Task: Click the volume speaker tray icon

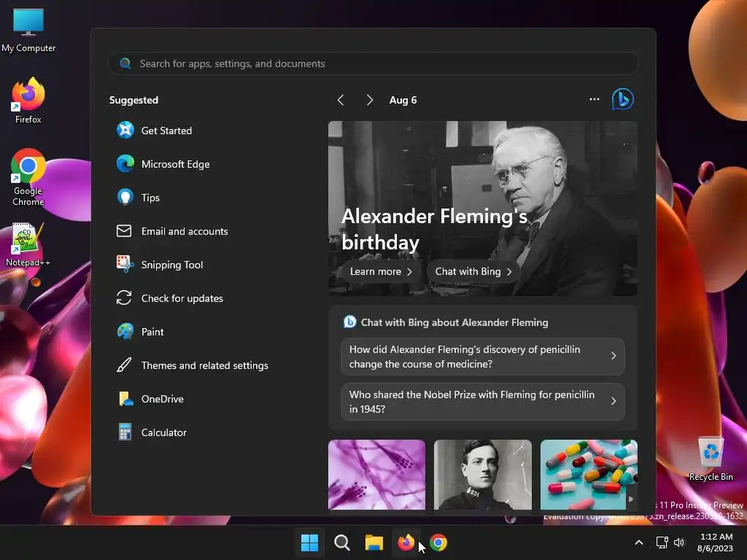Action: coord(679,542)
